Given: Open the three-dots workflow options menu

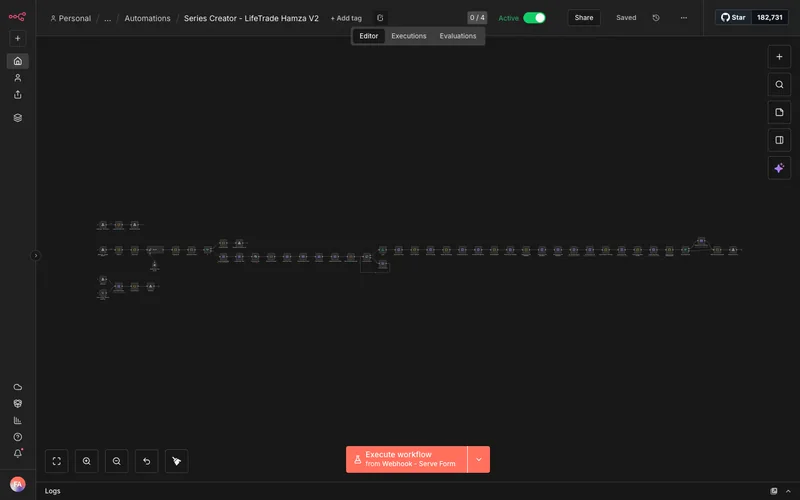Looking at the screenshot, I should tap(684, 18).
